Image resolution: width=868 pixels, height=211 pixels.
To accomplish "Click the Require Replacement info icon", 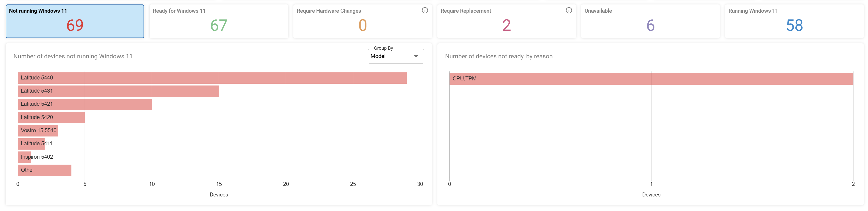I will pos(568,10).
